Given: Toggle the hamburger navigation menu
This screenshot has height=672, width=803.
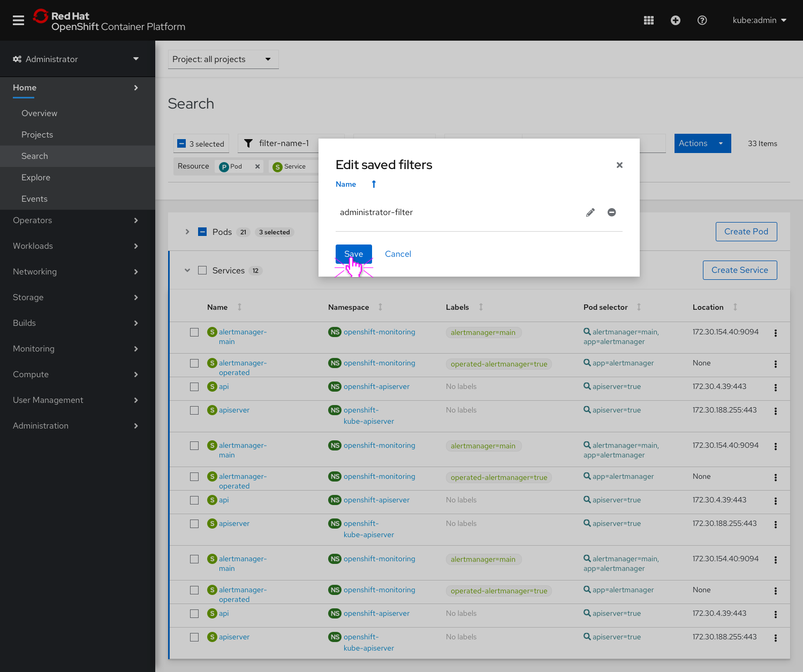Looking at the screenshot, I should click(x=19, y=20).
